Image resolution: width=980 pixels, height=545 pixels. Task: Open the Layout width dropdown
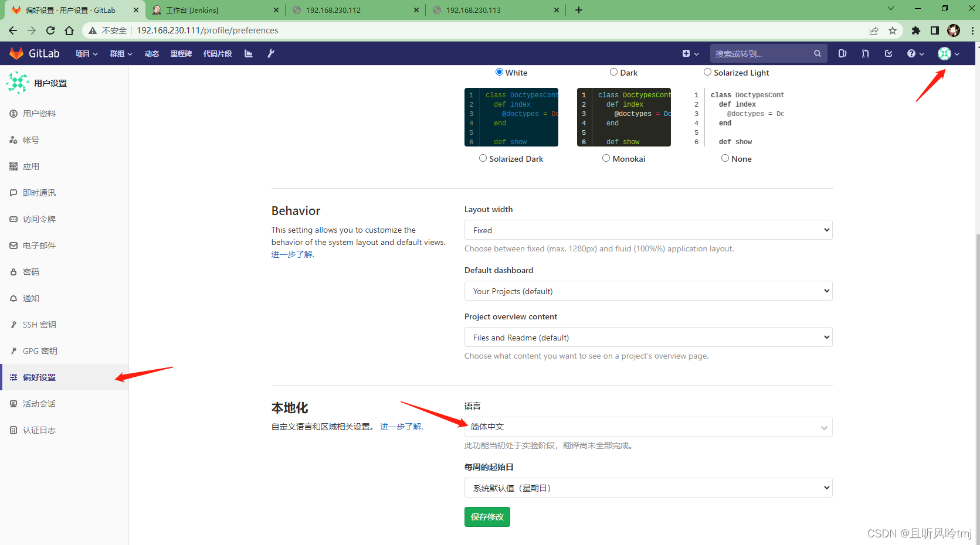(648, 230)
